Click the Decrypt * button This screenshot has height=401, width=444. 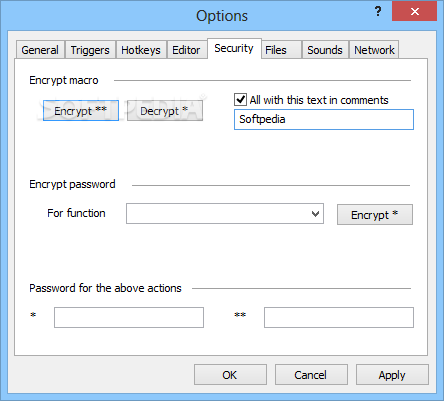[165, 111]
